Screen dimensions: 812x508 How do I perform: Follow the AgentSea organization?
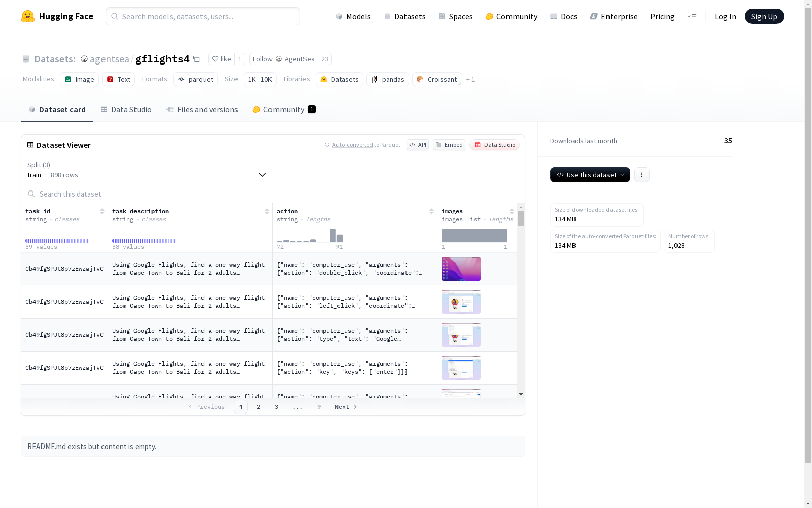coord(283,59)
